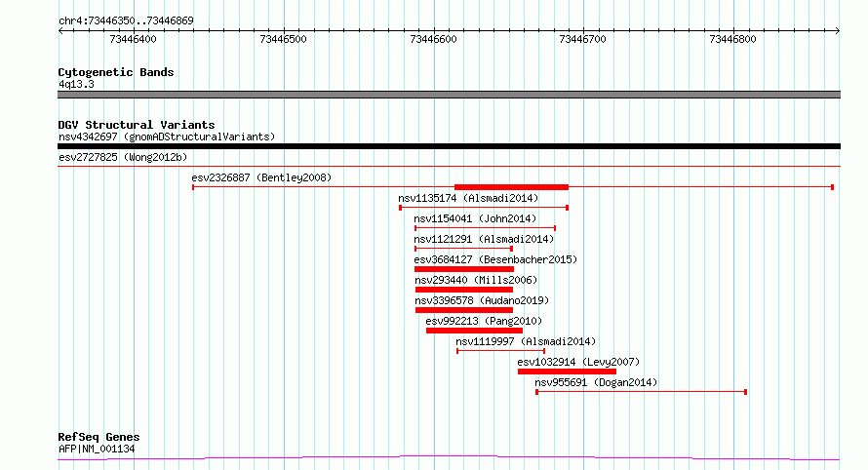Click the red bar under nsv3396578
The width and height of the screenshot is (868, 470).
pos(464,310)
